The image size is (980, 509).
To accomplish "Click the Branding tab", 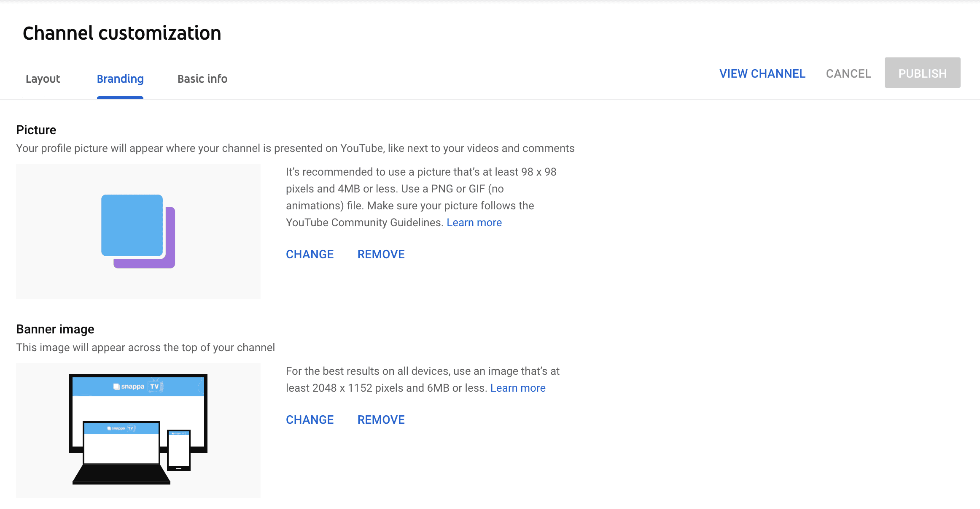I will point(120,79).
